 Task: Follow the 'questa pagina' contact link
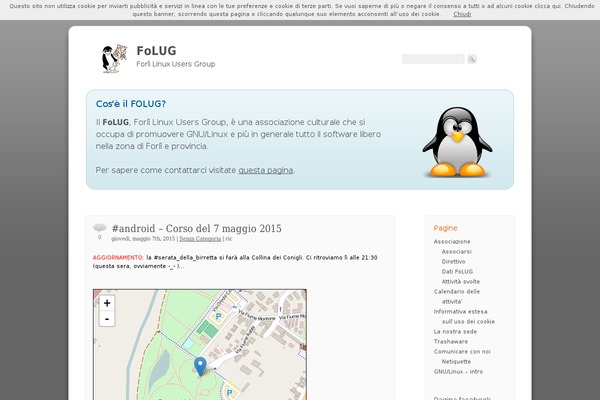coord(266,170)
